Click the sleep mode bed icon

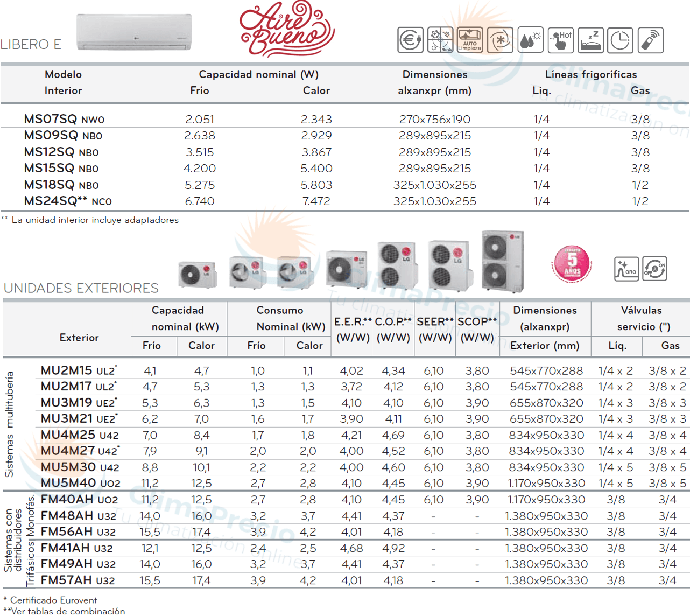click(x=590, y=40)
